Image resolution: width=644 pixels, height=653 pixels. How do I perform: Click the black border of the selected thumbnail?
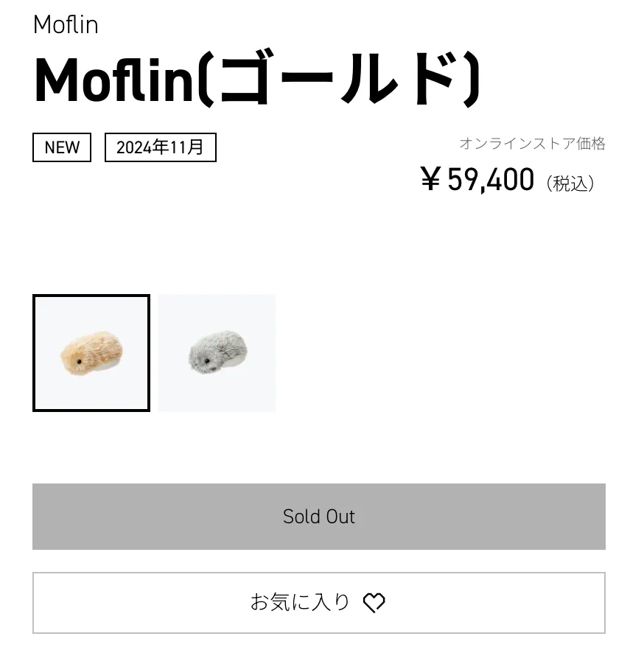coord(35,353)
